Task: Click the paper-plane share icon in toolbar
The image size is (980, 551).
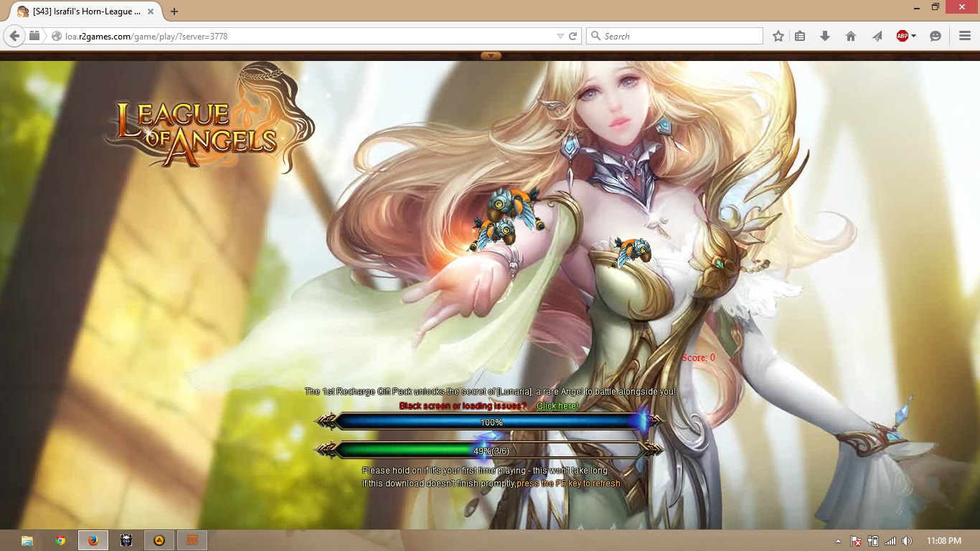Action: click(x=877, y=36)
